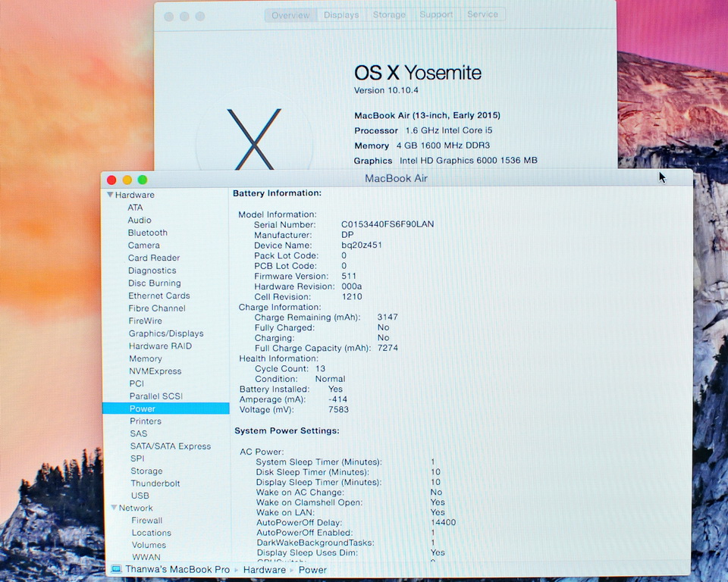Open Storage entry in sidebar
Viewport: 728px width, 582px height.
pos(146,471)
